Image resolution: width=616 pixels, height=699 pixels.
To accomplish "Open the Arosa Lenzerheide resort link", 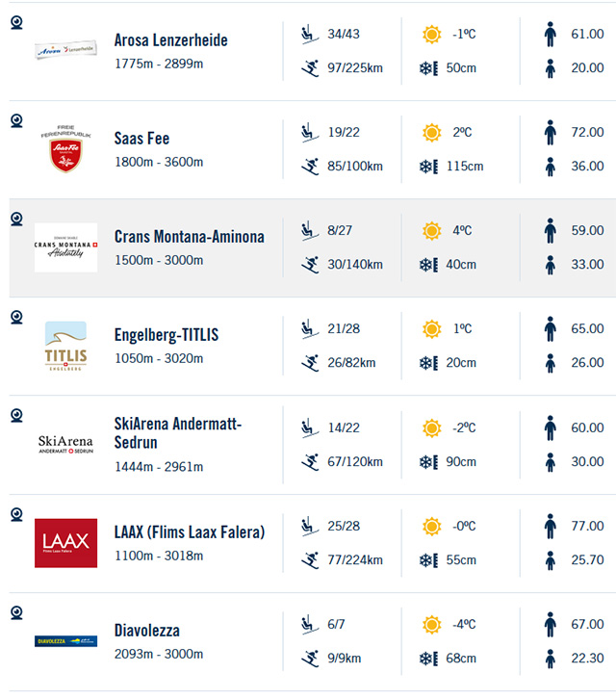I will pyautogui.click(x=170, y=40).
